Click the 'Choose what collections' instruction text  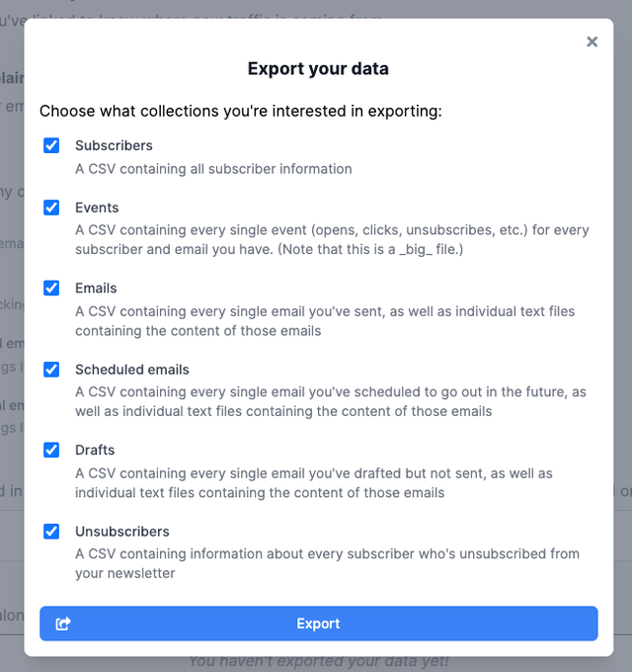241,111
